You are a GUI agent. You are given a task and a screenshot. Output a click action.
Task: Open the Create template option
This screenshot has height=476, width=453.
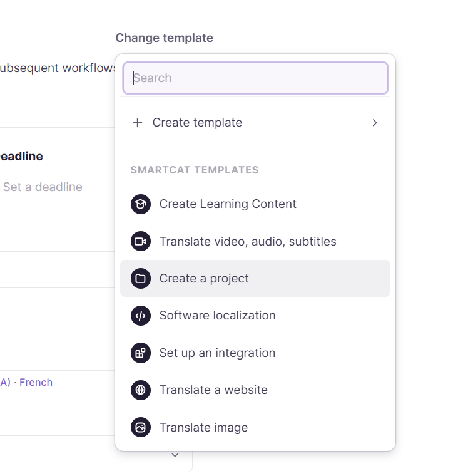tap(255, 123)
